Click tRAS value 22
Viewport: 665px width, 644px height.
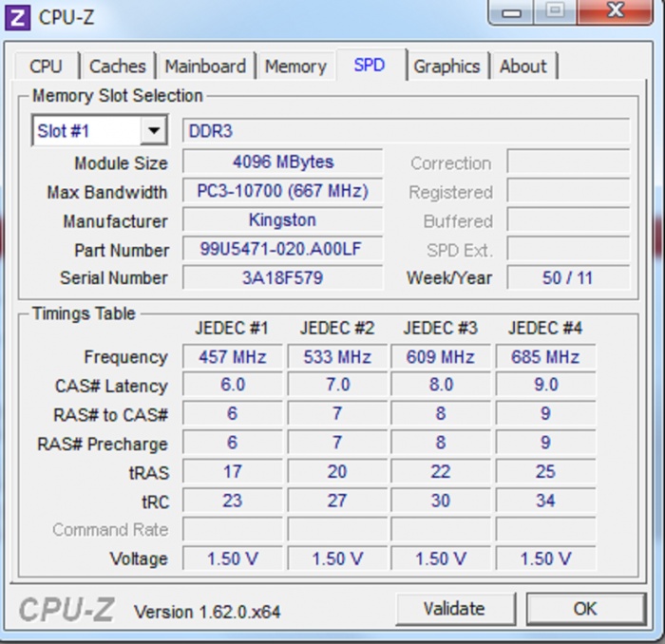click(441, 471)
